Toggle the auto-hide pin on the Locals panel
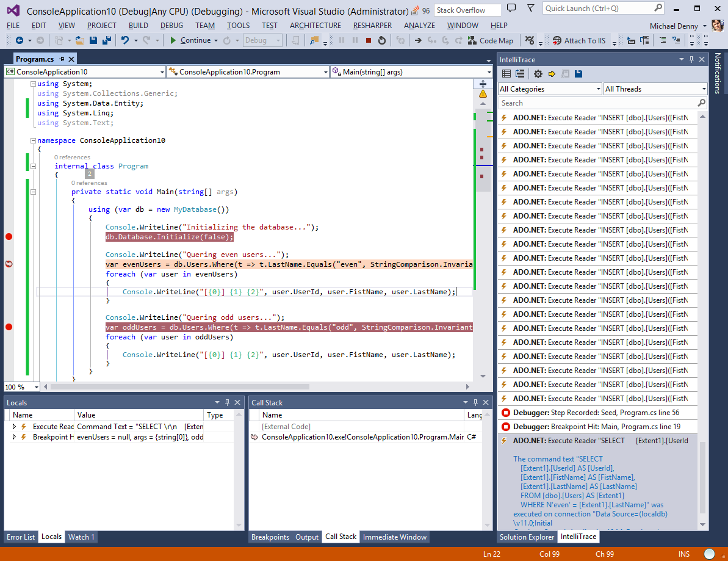This screenshot has width=728, height=561. (227, 402)
